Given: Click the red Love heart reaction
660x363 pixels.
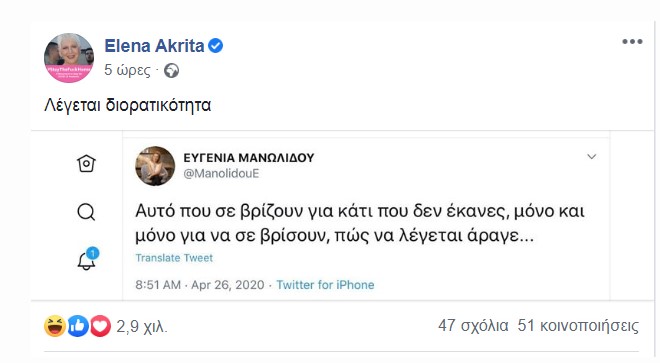Looking at the screenshot, I should (x=100, y=326).
